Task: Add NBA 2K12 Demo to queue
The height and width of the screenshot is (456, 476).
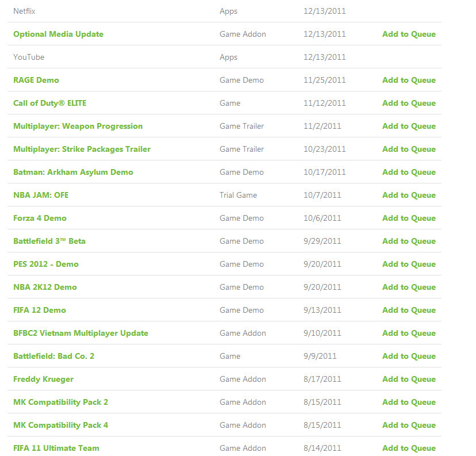Action: [x=409, y=287]
